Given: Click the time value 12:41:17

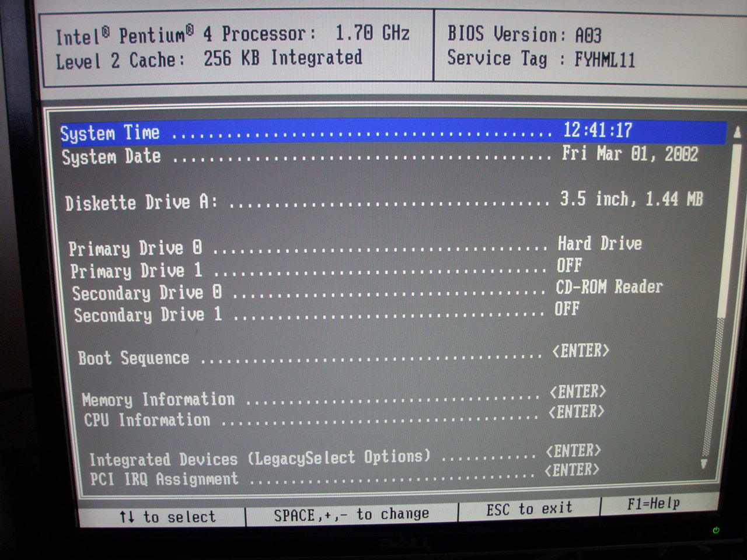Looking at the screenshot, I should (598, 129).
